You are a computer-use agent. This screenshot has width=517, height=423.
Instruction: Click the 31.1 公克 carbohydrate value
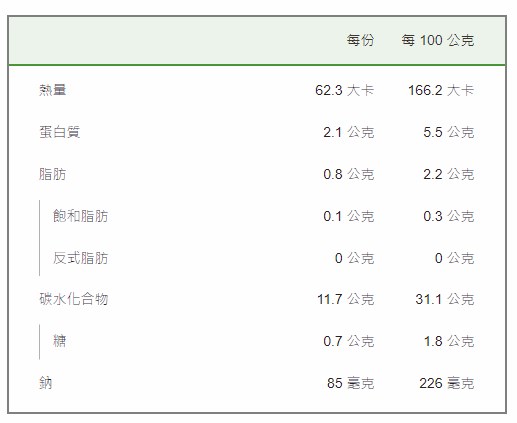(x=444, y=299)
